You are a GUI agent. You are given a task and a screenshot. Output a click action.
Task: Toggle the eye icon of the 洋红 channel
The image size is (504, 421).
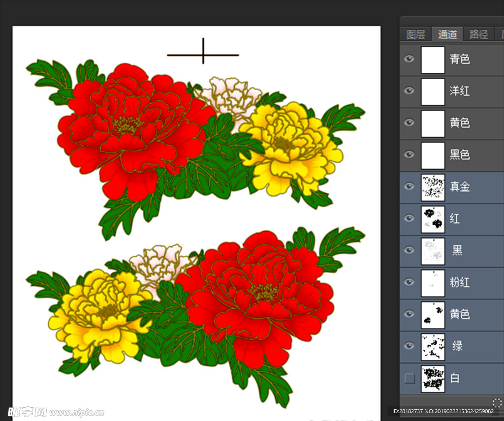point(409,90)
